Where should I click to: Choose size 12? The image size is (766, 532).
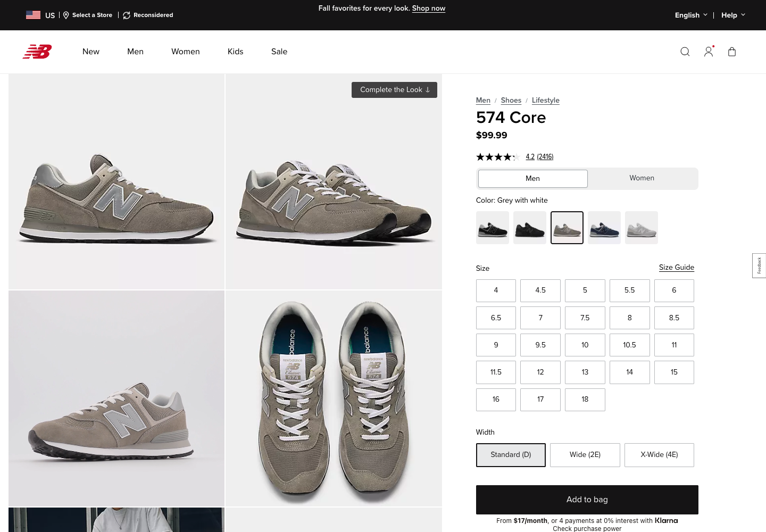tap(540, 372)
